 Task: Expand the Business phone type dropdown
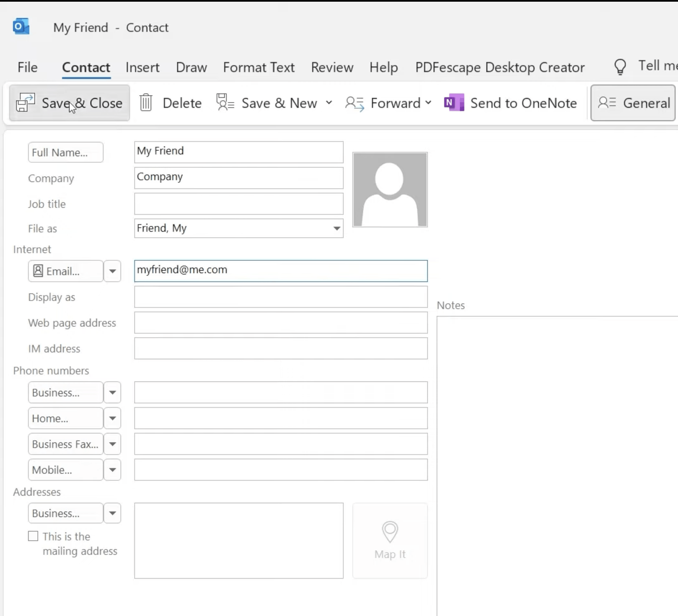(x=112, y=393)
